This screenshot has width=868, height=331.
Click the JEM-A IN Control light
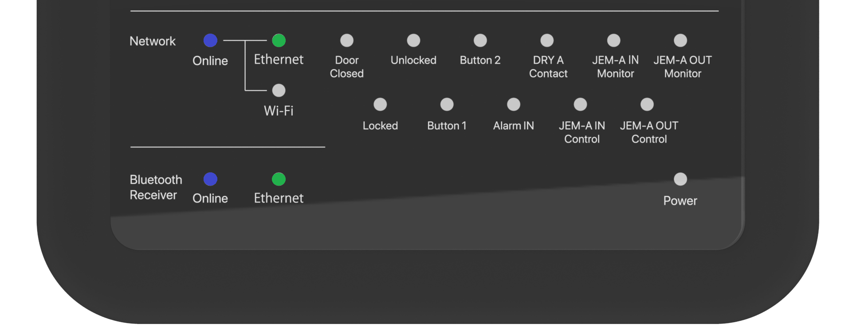(x=580, y=105)
